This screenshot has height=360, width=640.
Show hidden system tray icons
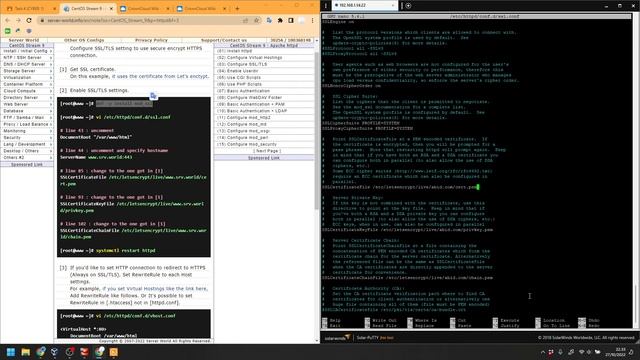pyautogui.click(x=542, y=352)
